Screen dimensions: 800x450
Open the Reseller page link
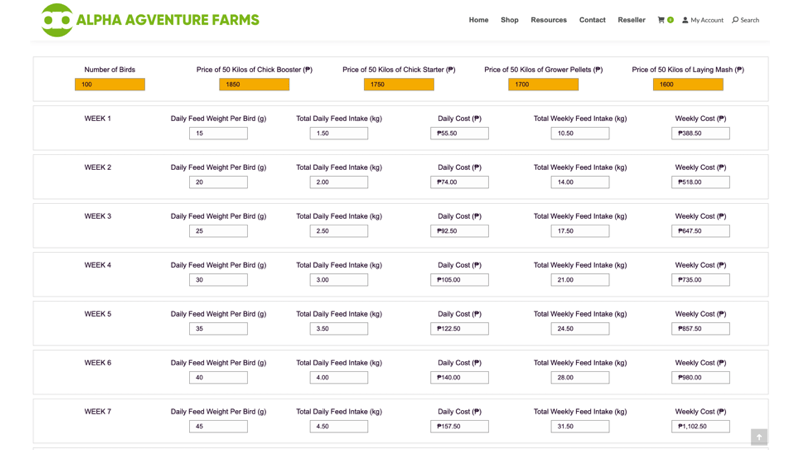point(631,20)
